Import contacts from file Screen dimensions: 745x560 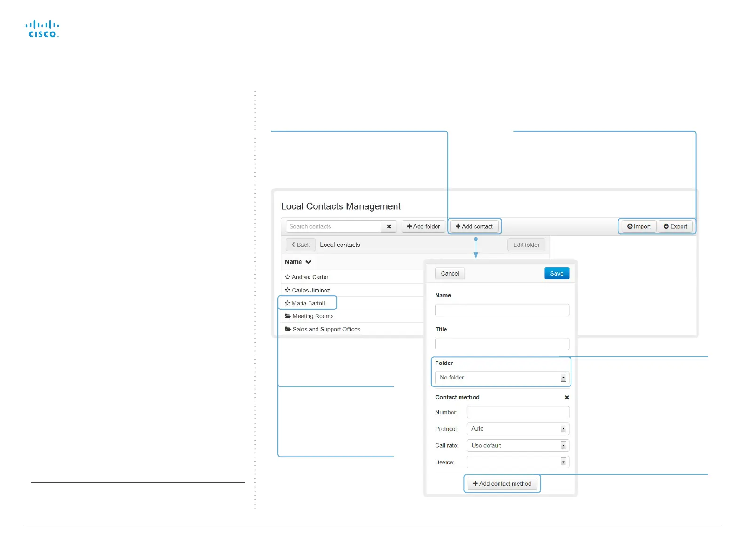coord(639,227)
